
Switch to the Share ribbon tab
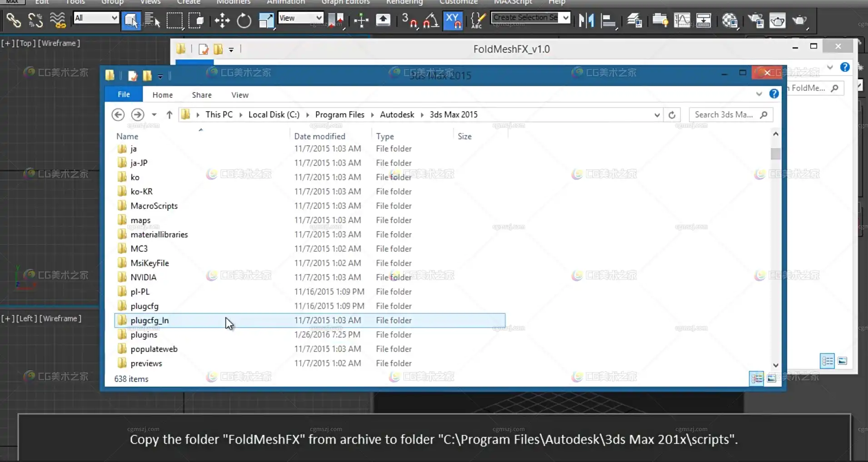tap(202, 94)
